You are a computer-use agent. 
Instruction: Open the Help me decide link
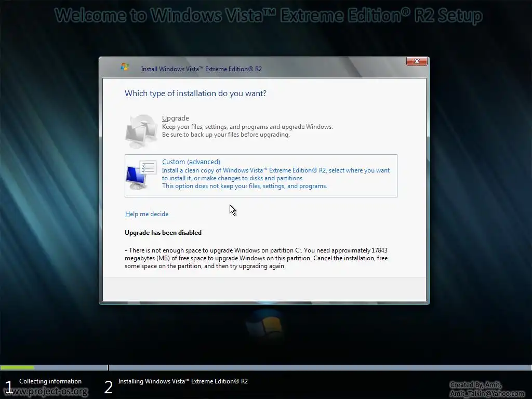(147, 214)
